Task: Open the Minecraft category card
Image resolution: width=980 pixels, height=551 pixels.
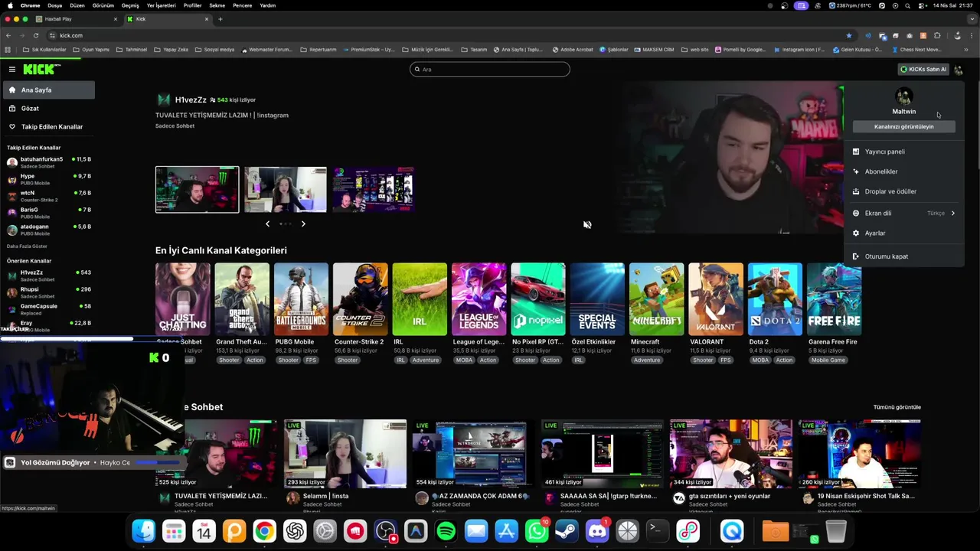Action: point(657,299)
